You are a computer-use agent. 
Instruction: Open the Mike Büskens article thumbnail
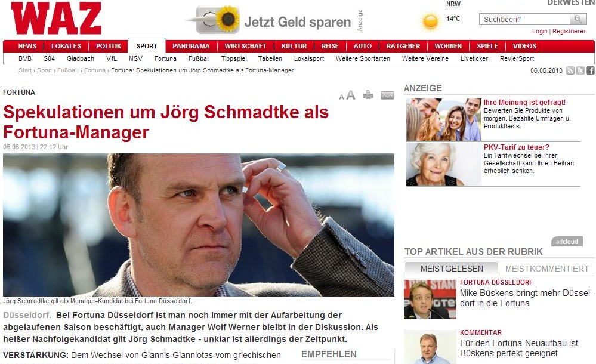(x=430, y=300)
